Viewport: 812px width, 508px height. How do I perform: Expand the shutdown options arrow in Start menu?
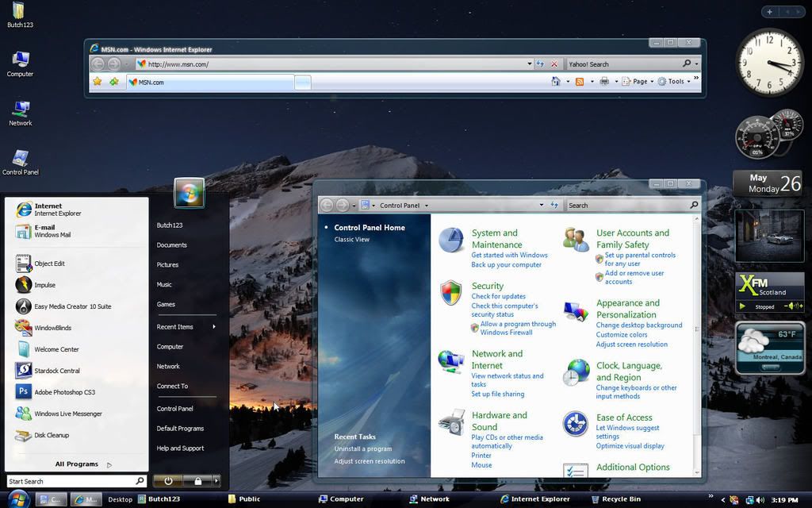point(216,481)
